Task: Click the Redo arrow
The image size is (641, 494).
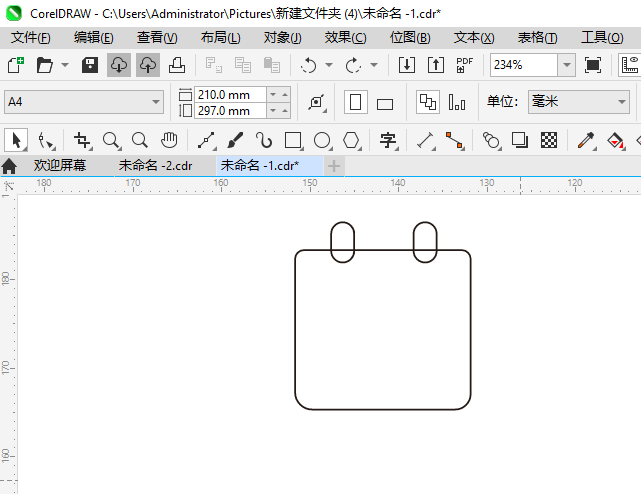Action: click(353, 65)
